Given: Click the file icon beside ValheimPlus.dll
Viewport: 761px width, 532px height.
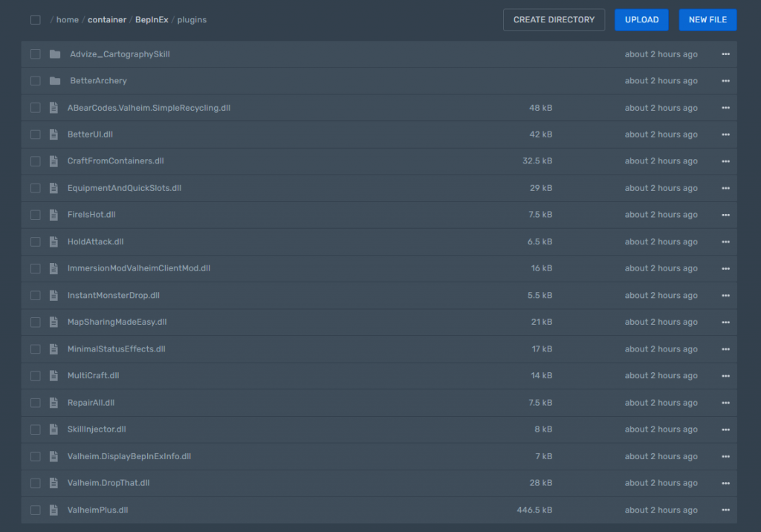Looking at the screenshot, I should coord(54,510).
